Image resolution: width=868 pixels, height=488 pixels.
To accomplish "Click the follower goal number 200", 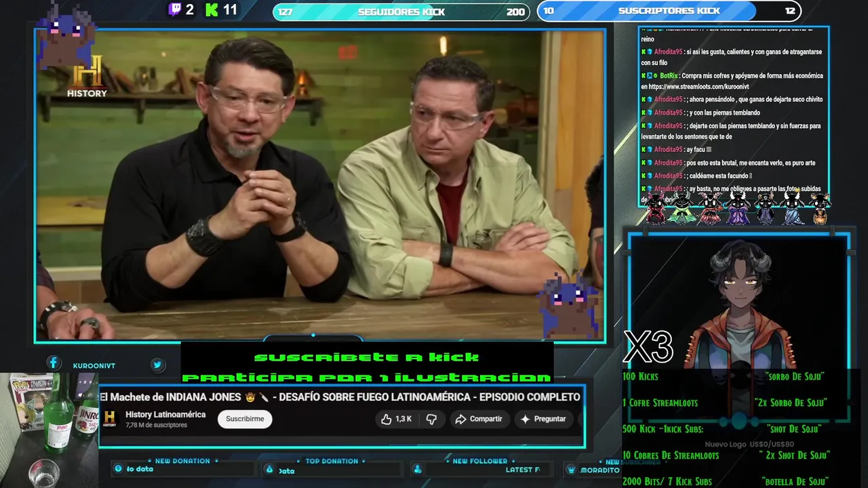I will pos(515,12).
